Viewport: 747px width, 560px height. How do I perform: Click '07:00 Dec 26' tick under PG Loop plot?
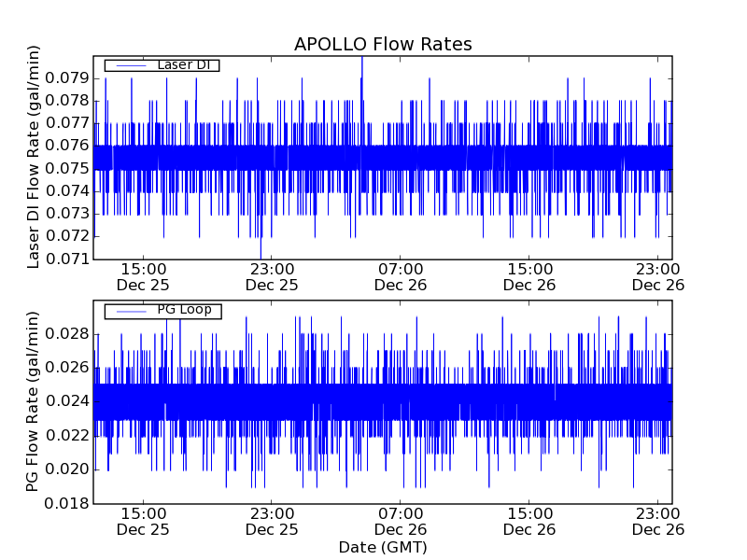(401, 522)
